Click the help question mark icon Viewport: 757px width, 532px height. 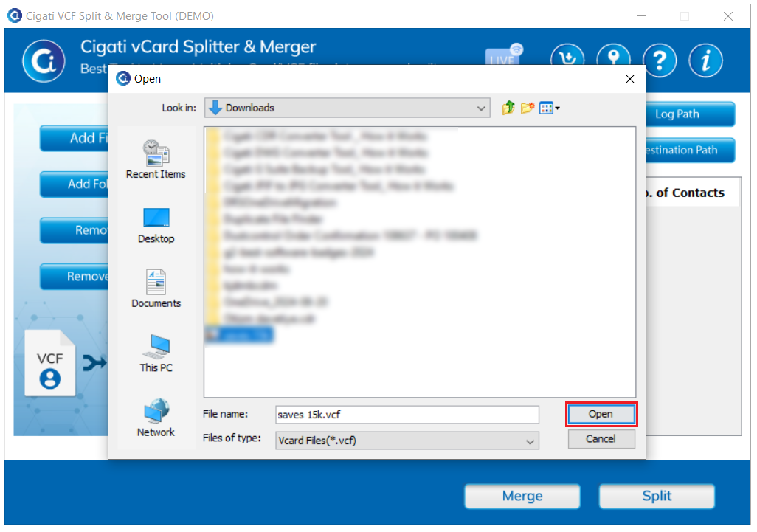(660, 61)
